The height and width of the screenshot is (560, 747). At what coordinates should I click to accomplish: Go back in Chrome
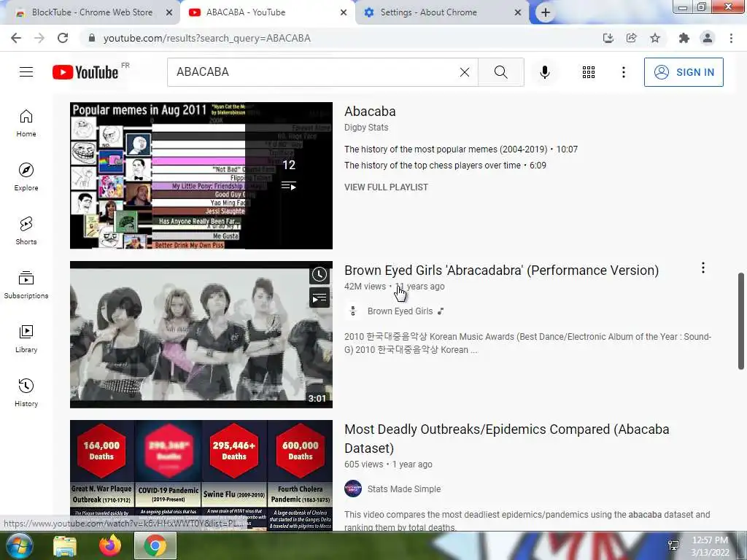coord(16,38)
